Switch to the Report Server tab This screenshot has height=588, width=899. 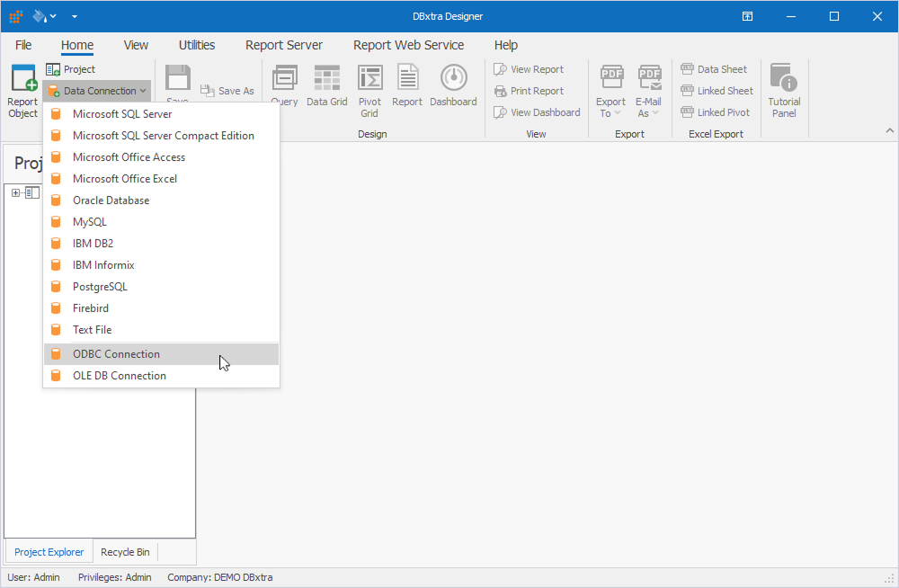click(x=284, y=44)
